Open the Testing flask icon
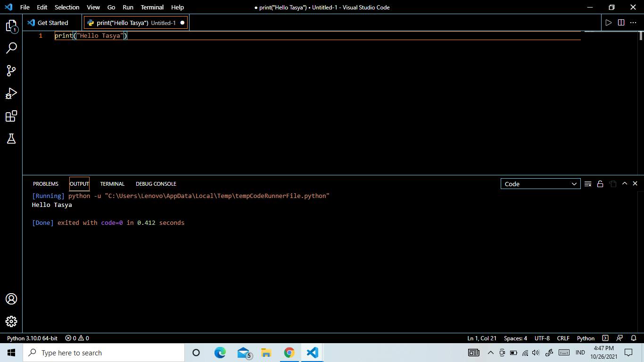The image size is (644, 362). (11, 139)
